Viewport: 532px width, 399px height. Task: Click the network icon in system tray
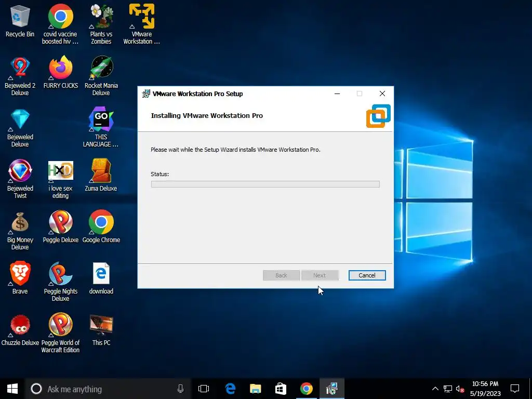click(x=447, y=389)
